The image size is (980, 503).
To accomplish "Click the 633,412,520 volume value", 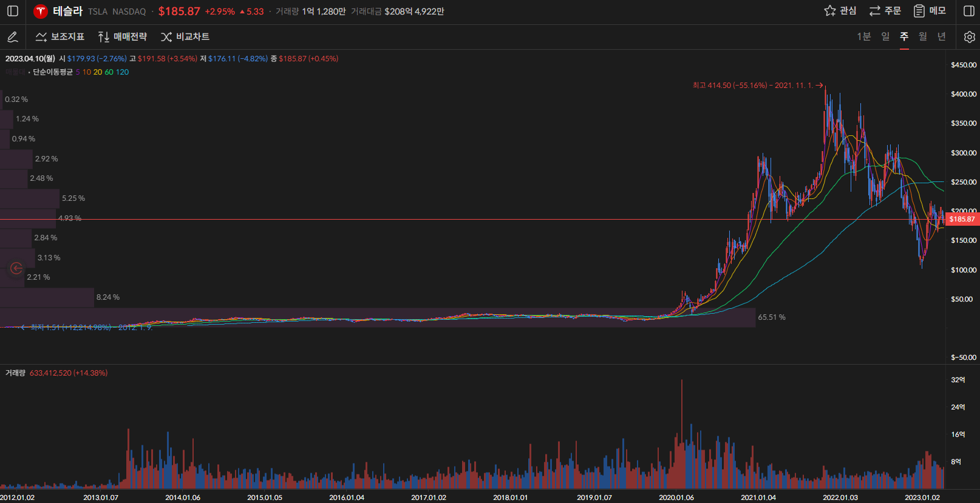I will click(50, 373).
